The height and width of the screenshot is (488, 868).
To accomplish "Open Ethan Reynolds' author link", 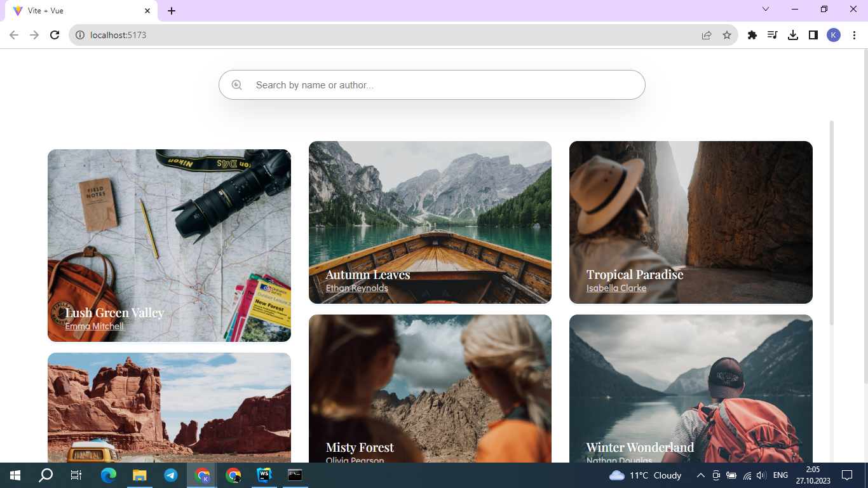I will pyautogui.click(x=357, y=288).
